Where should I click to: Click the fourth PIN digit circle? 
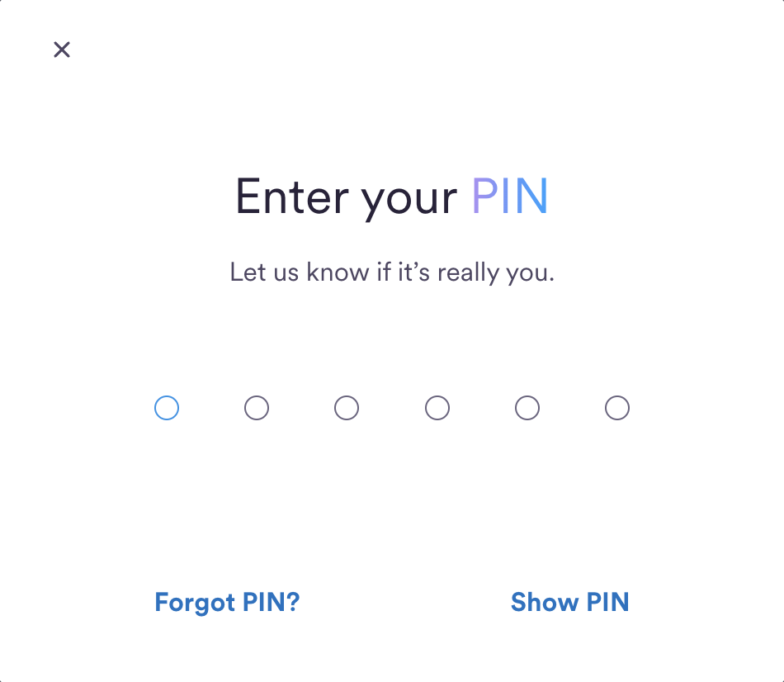[437, 408]
